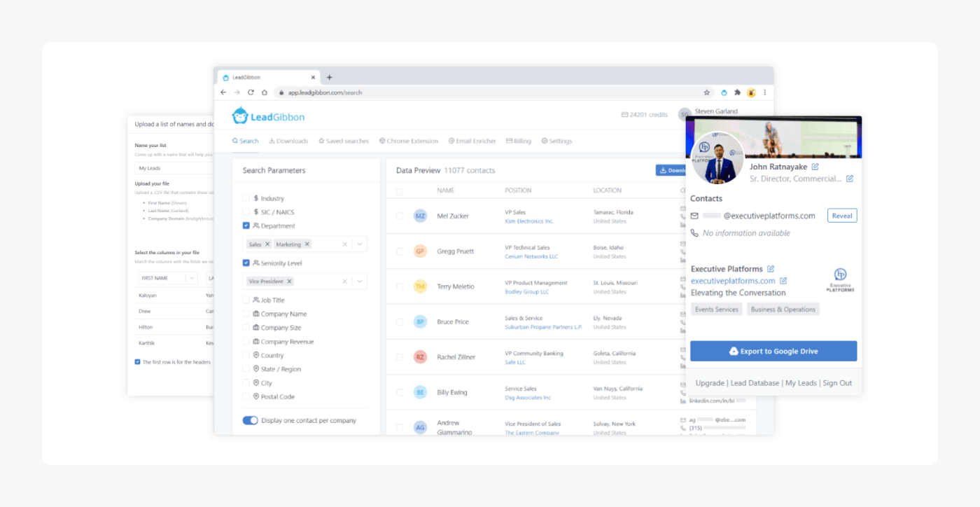Toggle Display one contact per company
This screenshot has height=507, width=980.
[250, 420]
